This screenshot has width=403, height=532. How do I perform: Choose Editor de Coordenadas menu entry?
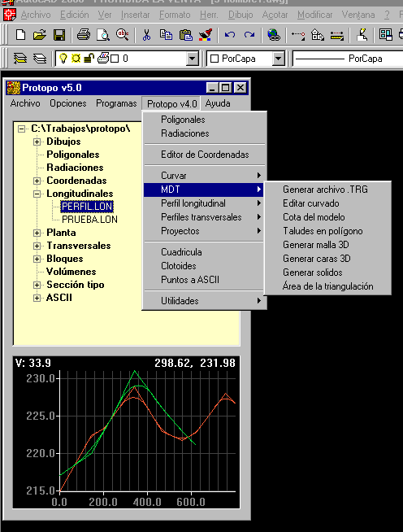point(205,155)
